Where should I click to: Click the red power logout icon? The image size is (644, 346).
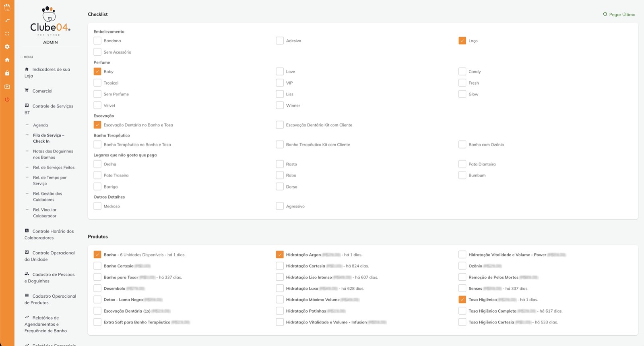(7, 99)
